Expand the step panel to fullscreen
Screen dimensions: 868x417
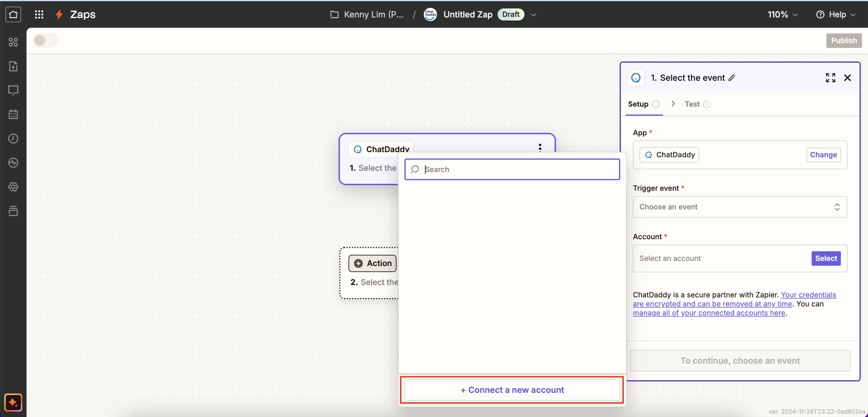pos(830,78)
